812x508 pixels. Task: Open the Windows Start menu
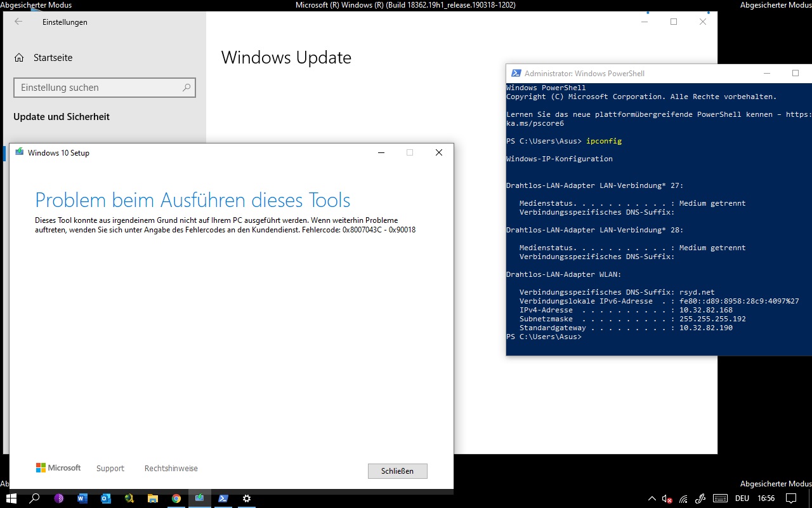pos(11,498)
